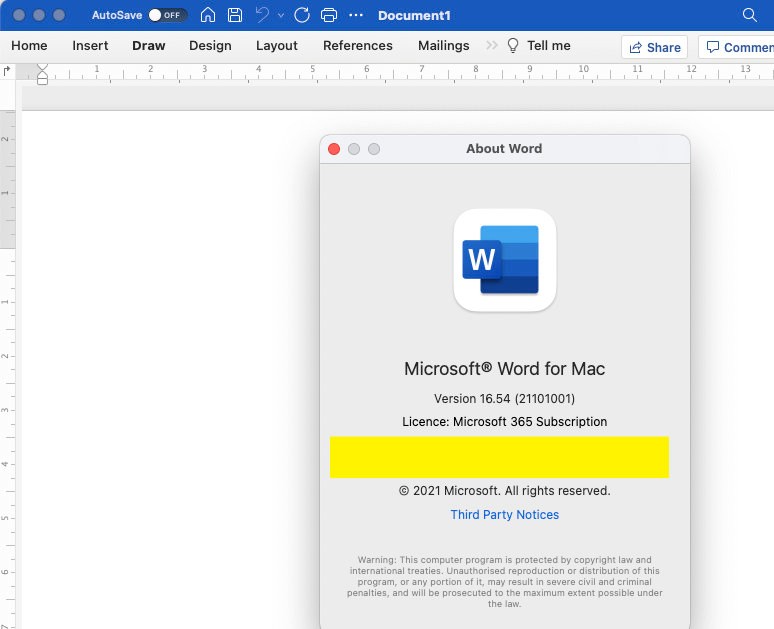Click the Word app logo in About dialog
Image resolution: width=774 pixels, height=629 pixels.
504,260
